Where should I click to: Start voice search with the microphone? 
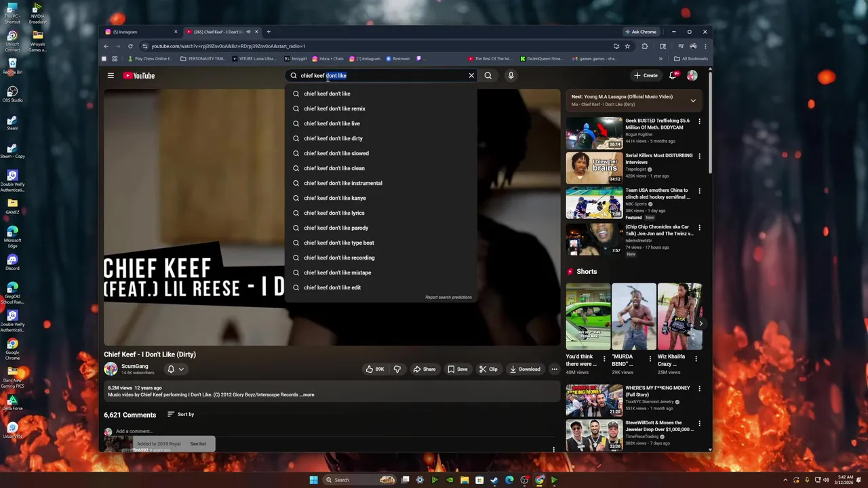(x=511, y=75)
